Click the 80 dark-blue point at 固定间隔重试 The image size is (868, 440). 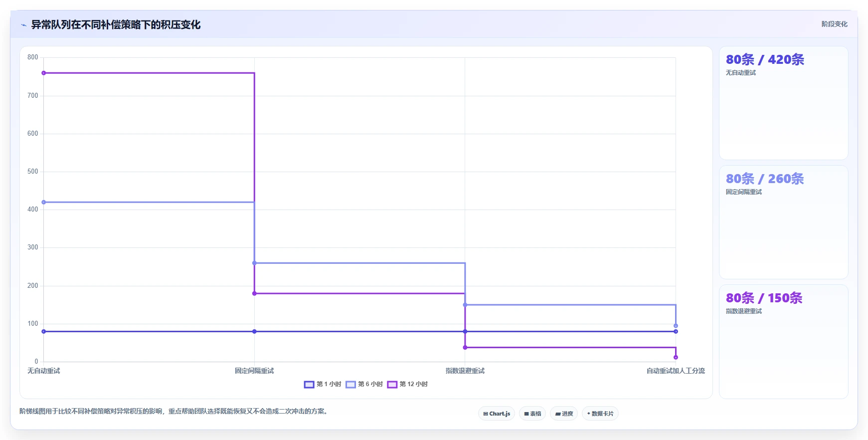[254, 331]
